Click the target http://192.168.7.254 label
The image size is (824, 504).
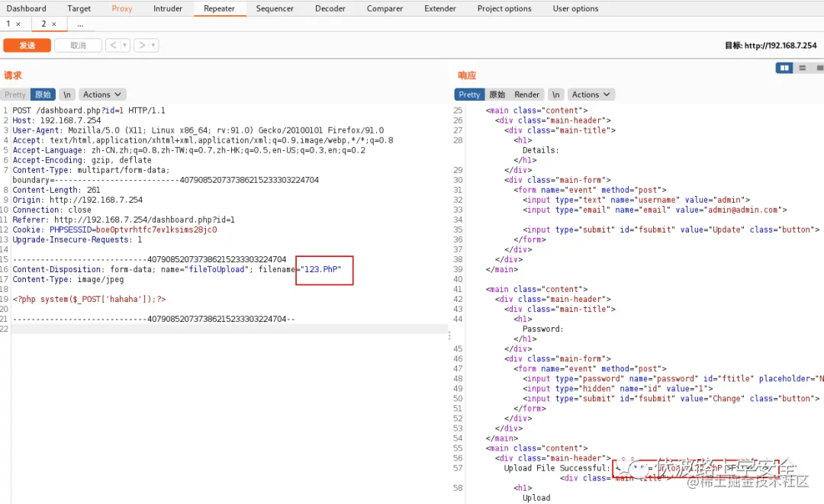pos(771,46)
